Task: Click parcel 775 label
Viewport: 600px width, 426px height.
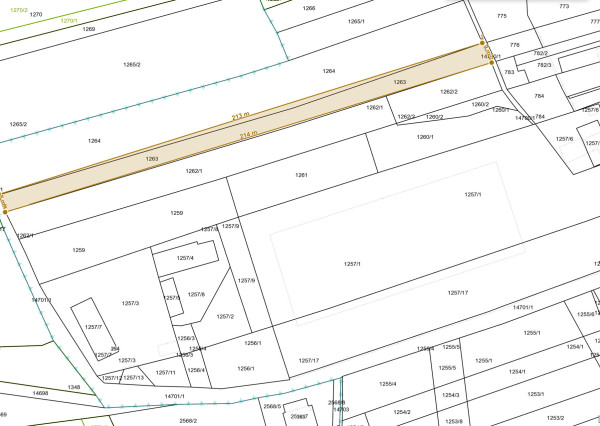Action: click(501, 16)
